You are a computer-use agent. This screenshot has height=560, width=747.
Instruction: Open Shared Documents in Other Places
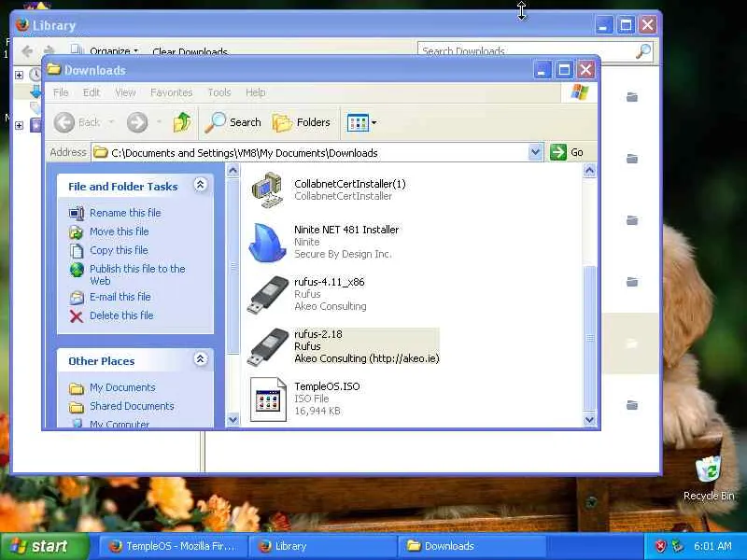pos(132,406)
